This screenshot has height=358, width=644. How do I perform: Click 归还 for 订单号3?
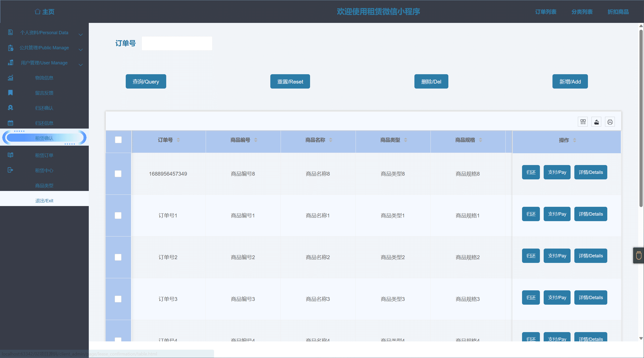(x=531, y=298)
